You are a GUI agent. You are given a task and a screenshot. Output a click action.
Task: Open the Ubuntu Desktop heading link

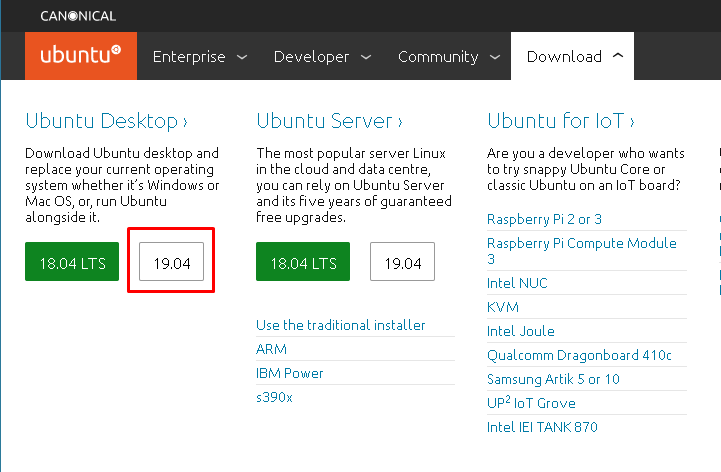pyautogui.click(x=106, y=121)
